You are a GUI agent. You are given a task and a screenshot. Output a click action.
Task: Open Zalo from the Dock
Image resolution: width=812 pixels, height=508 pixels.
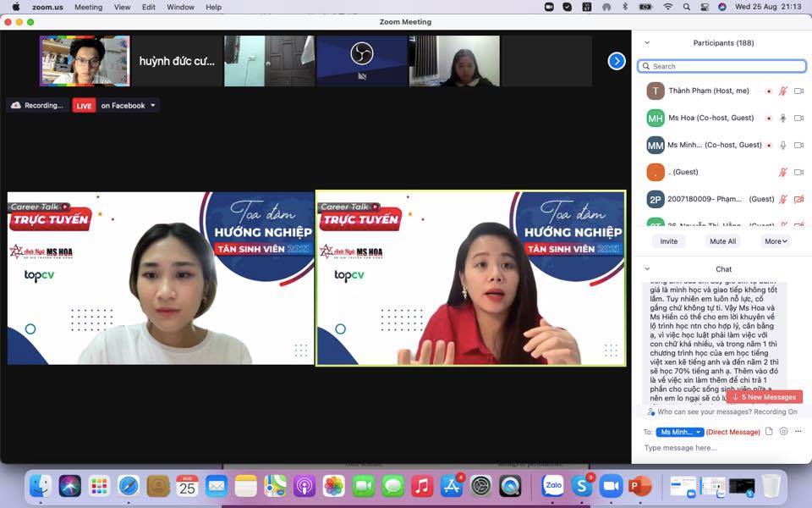pyautogui.click(x=553, y=486)
